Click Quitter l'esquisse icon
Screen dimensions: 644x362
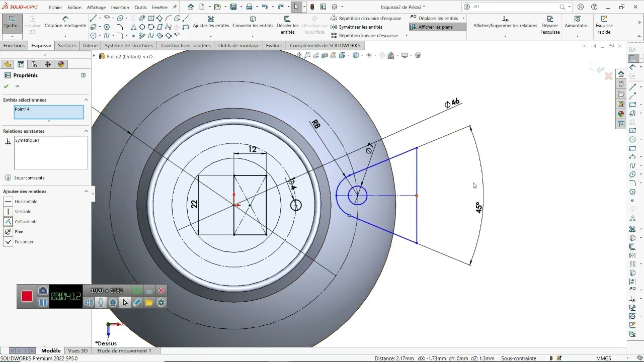tap(12, 23)
